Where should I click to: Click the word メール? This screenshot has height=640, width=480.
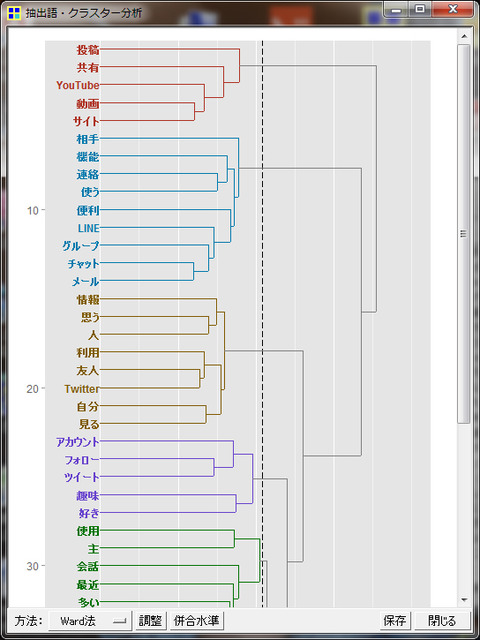pyautogui.click(x=85, y=282)
